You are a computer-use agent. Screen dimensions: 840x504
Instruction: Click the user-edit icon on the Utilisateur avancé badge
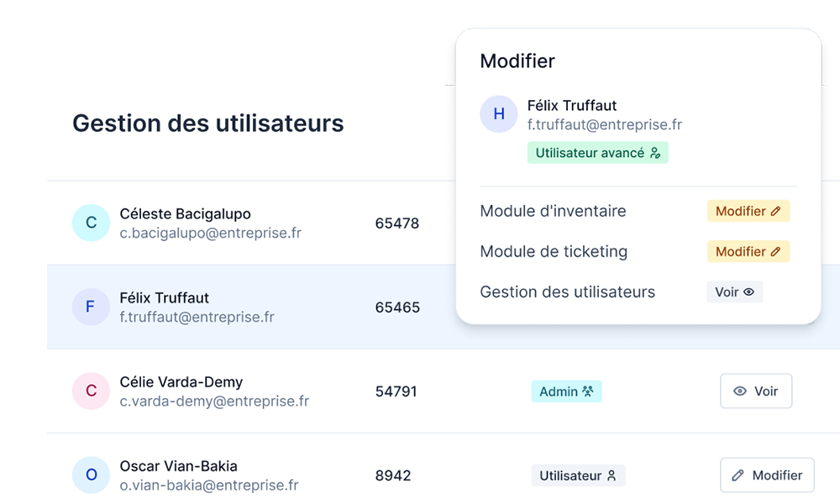point(656,153)
